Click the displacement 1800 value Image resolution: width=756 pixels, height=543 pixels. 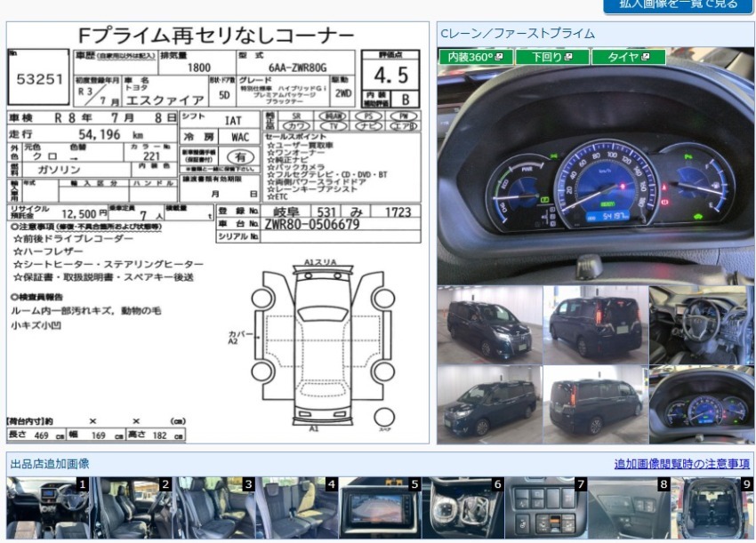point(198,68)
